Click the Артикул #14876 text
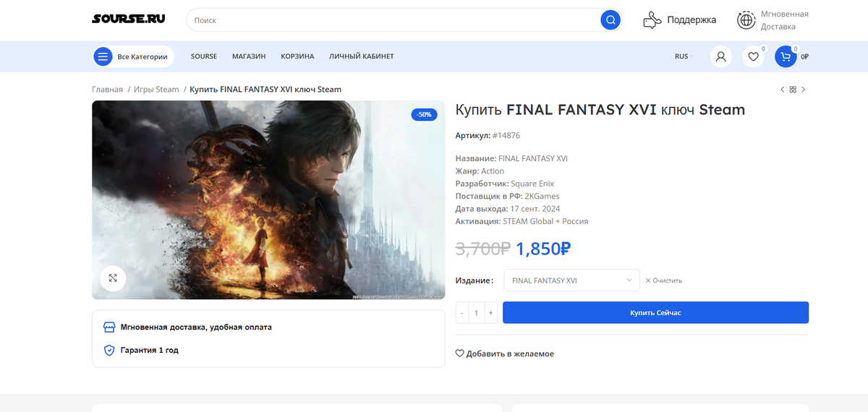 488,135
